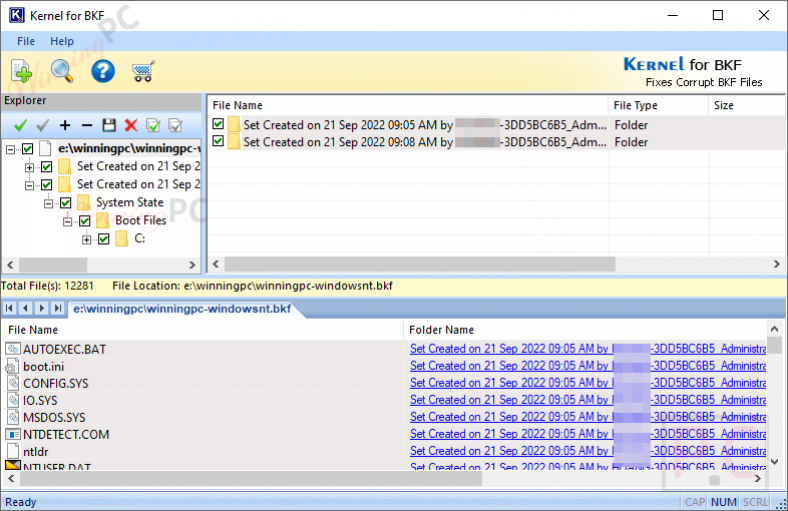The width and height of the screenshot is (788, 511).
Task: Select the winningpc-windowsnt.bkf tab
Action: pos(182,309)
